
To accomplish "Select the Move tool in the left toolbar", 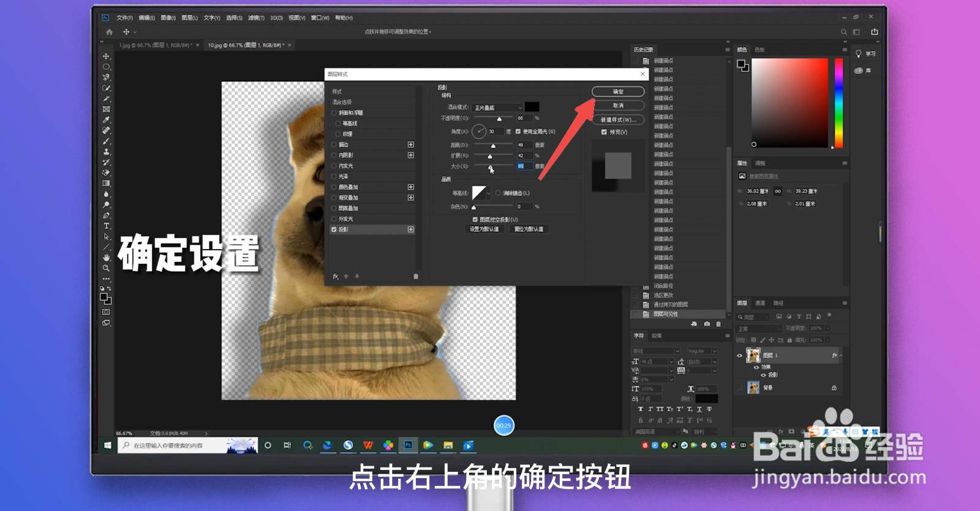I will tap(106, 56).
